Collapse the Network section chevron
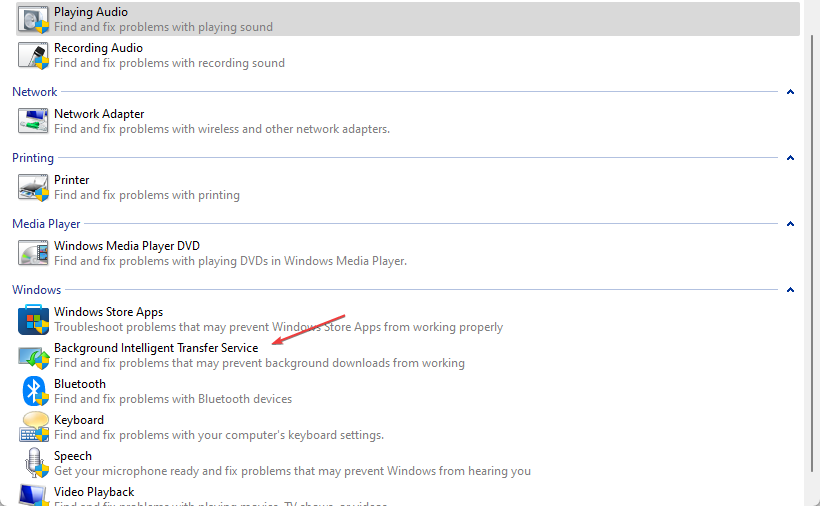This screenshot has width=820, height=506. [790, 92]
